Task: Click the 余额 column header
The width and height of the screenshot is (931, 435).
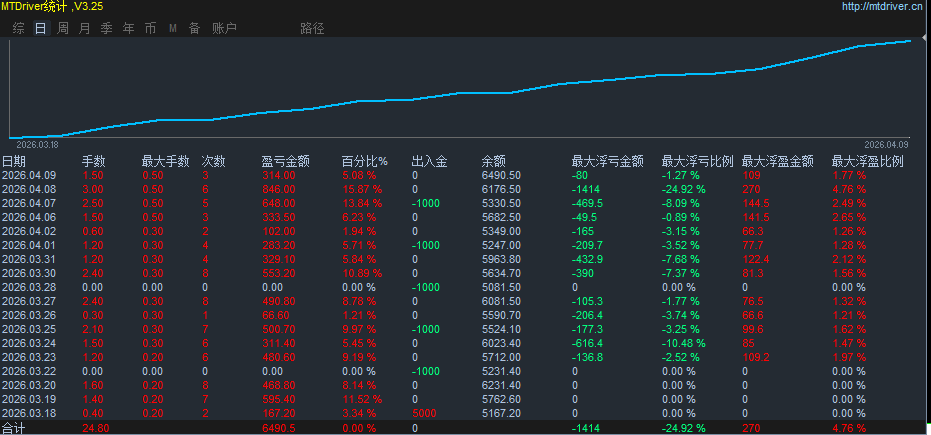Action: [x=493, y=161]
